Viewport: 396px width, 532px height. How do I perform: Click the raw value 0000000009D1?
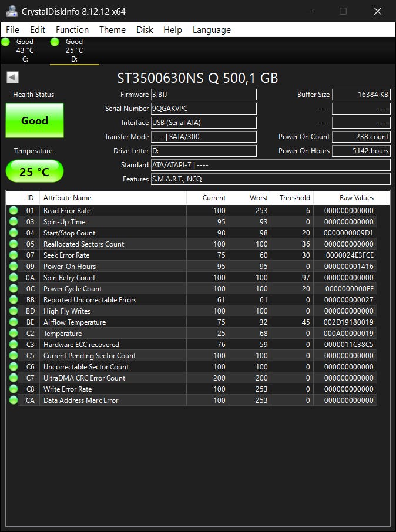coord(348,233)
